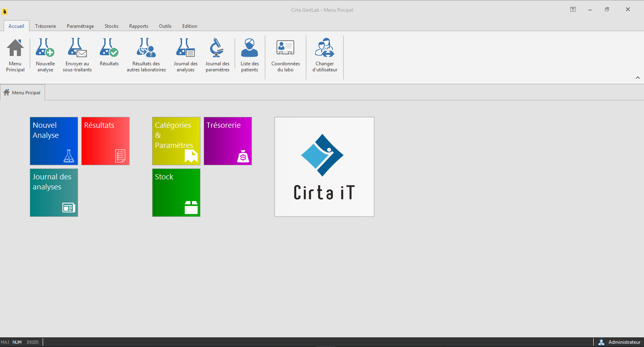Click the application icon in title bar
The width and height of the screenshot is (644, 347).
click(x=5, y=12)
